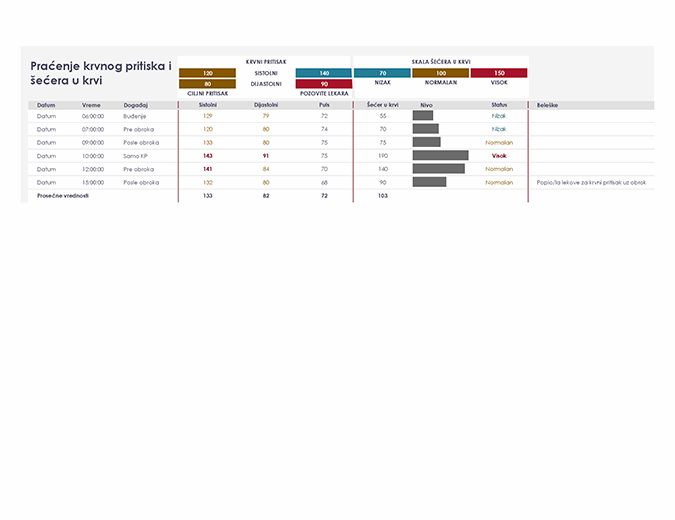Select the red 'Visok' status cell
This screenshot has width=675, height=520.
point(499,156)
